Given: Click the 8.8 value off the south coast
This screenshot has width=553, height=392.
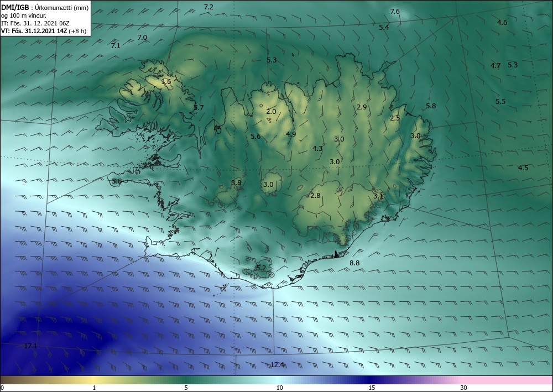Looking at the screenshot, I should point(354,263).
